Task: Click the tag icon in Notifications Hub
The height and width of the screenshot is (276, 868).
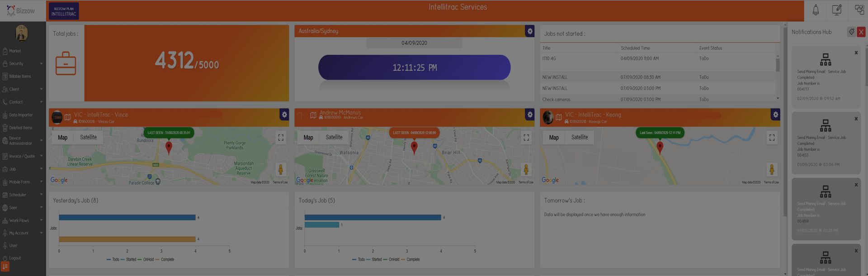Action: click(x=851, y=32)
